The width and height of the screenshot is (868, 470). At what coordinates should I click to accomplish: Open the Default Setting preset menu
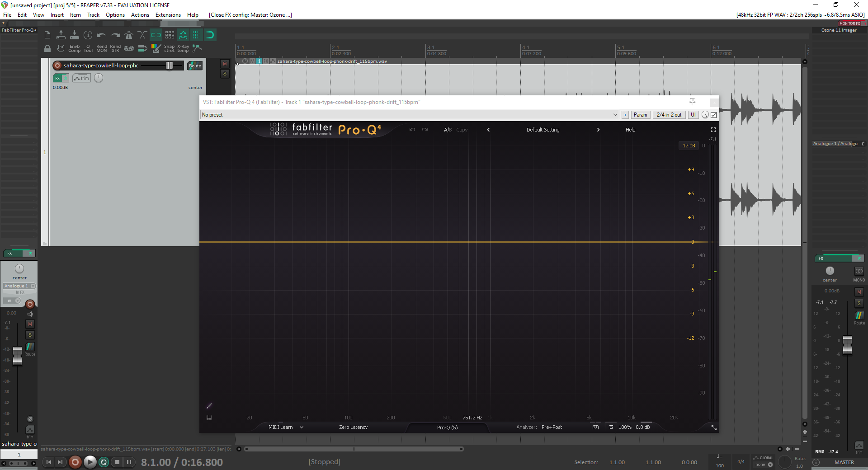(x=543, y=130)
